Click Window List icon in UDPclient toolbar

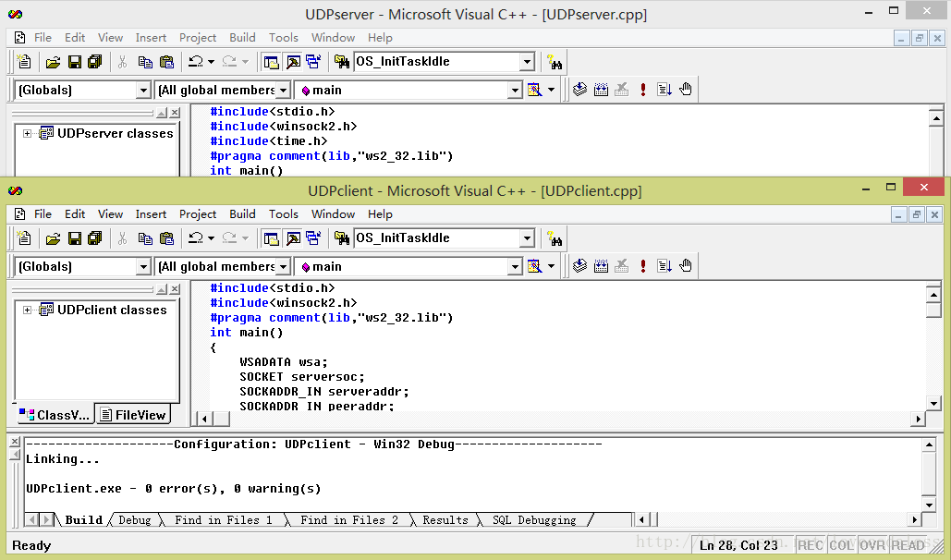tap(313, 238)
